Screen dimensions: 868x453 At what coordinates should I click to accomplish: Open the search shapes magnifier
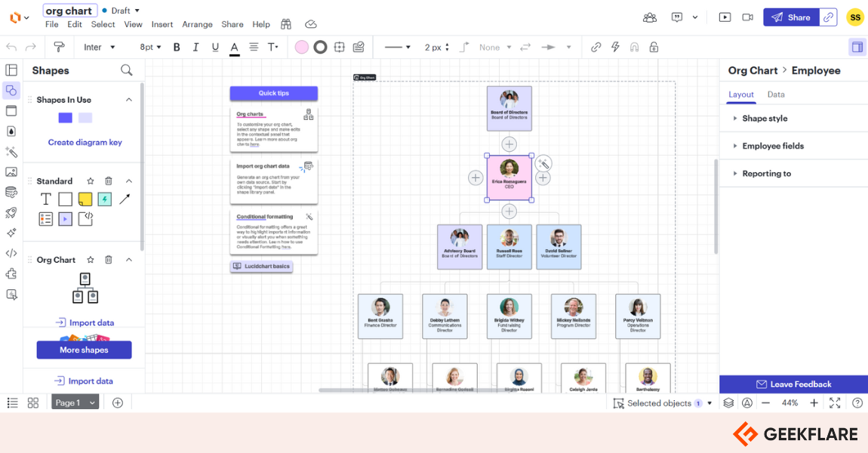point(127,70)
